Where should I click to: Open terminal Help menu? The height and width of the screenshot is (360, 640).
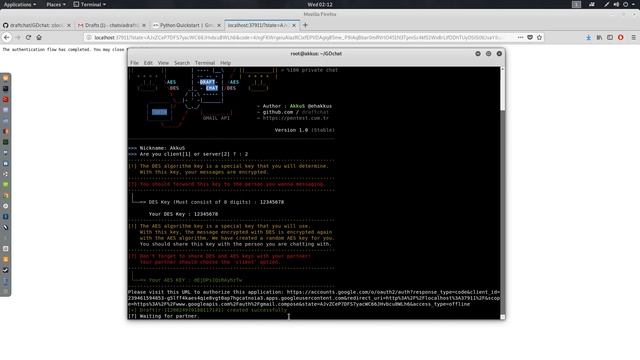tap(225, 63)
